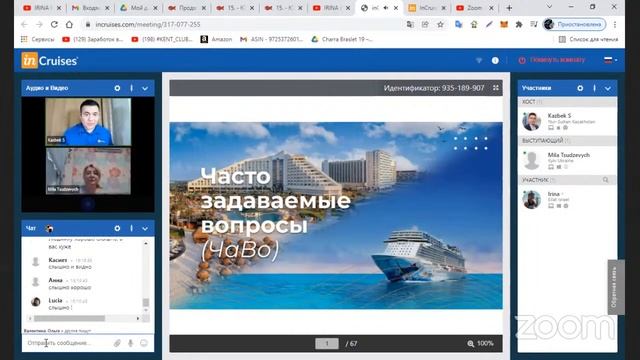Viewport: 640px width, 360px height.
Task: Open the language flag dropdown
Action: pos(610,60)
